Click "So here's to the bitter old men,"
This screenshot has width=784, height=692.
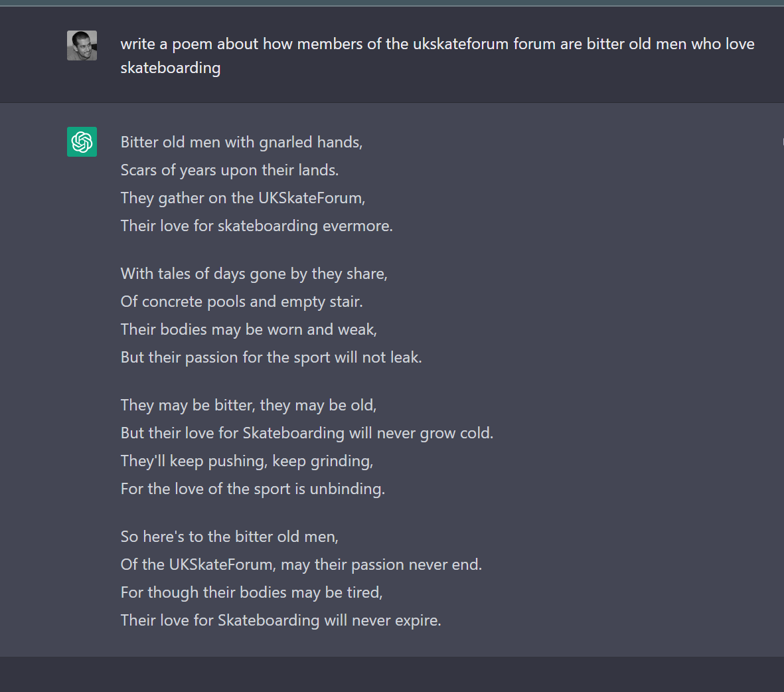[230, 537]
